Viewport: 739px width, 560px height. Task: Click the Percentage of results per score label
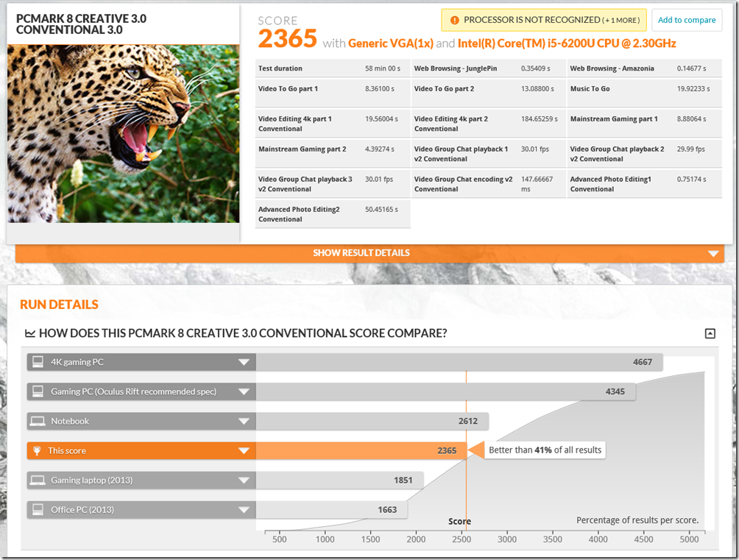coord(637,520)
